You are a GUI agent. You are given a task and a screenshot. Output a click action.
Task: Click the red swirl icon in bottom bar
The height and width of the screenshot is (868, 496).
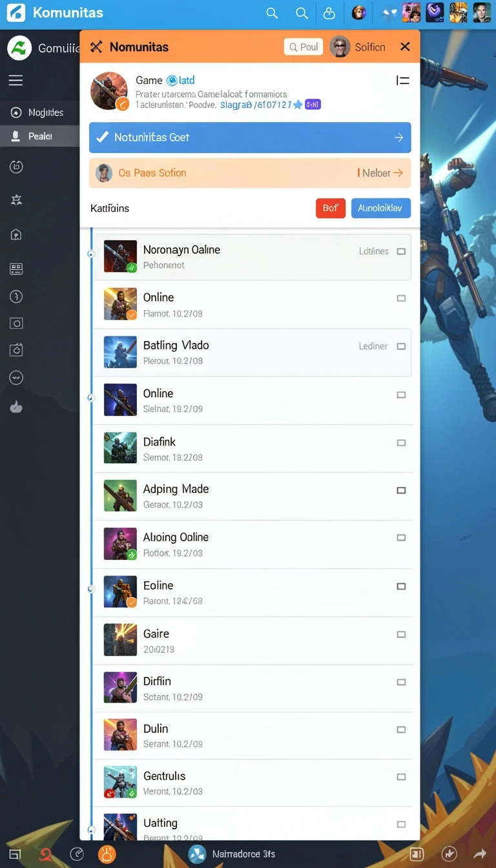tap(45, 854)
